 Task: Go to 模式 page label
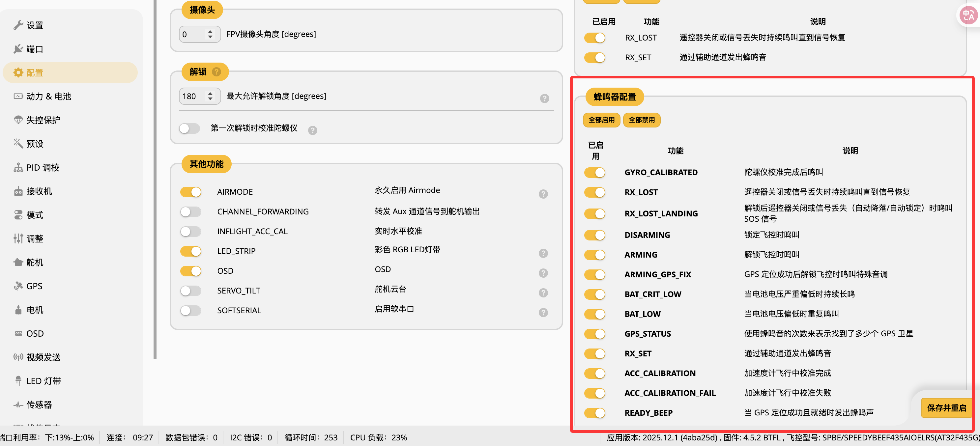click(x=35, y=215)
